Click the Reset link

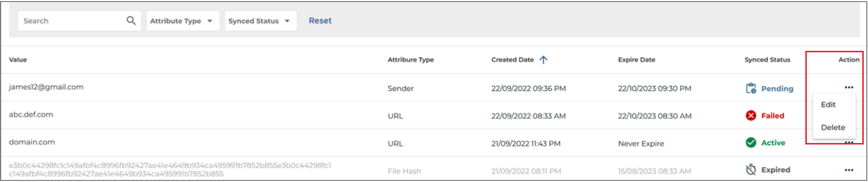coord(320,21)
